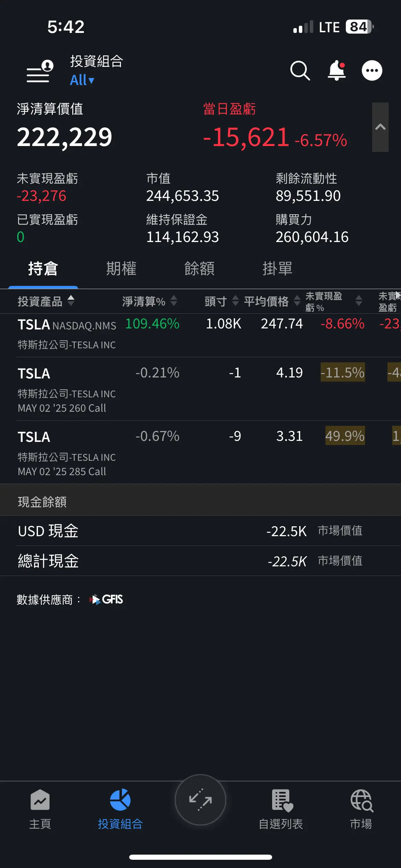Screen dimensions: 401x868
Task: Switch to the 掛單 orders tab
Action: pos(277,268)
